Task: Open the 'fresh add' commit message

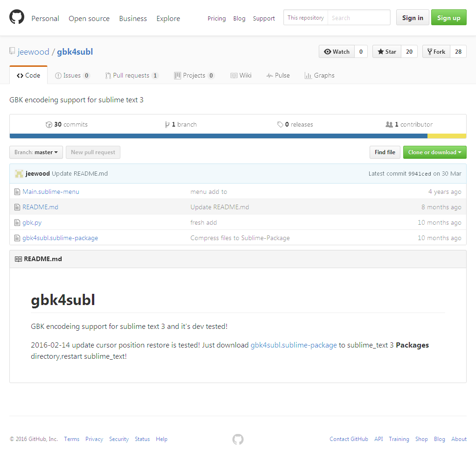Action: click(203, 223)
